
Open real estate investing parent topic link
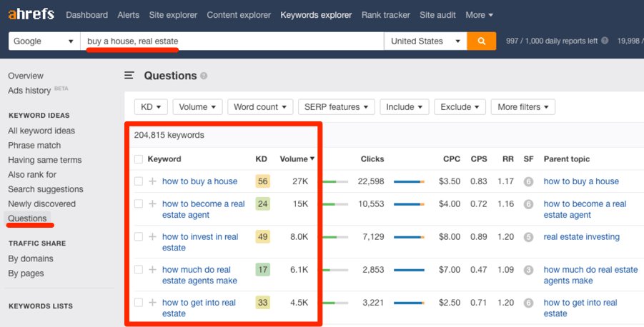pyautogui.click(x=582, y=237)
